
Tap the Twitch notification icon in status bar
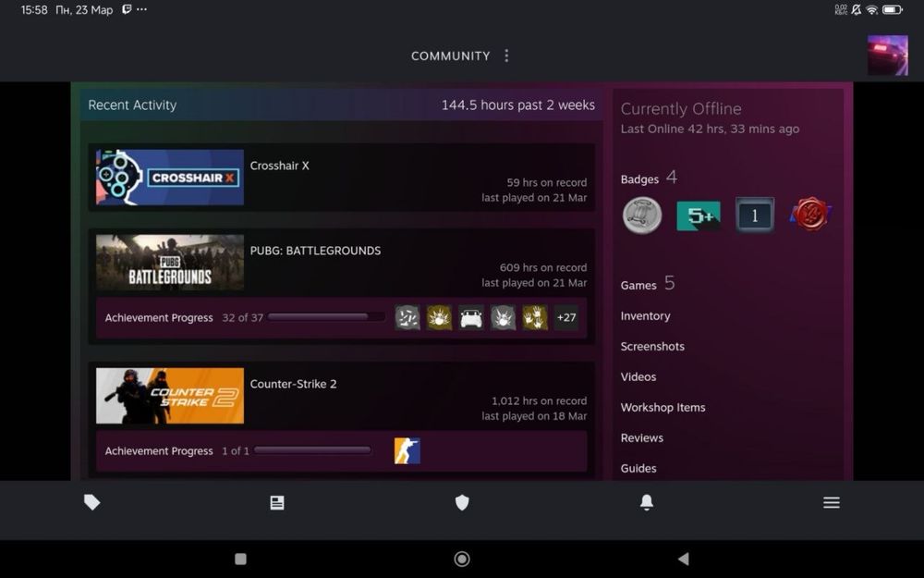pos(126,9)
